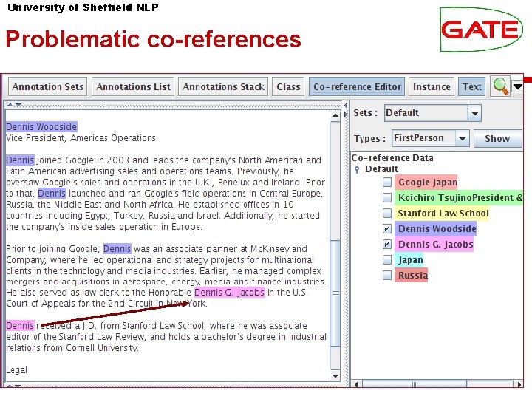The height and width of the screenshot is (399, 532).
Task: Click the text scrollbar up arrow
Action: 335,116
